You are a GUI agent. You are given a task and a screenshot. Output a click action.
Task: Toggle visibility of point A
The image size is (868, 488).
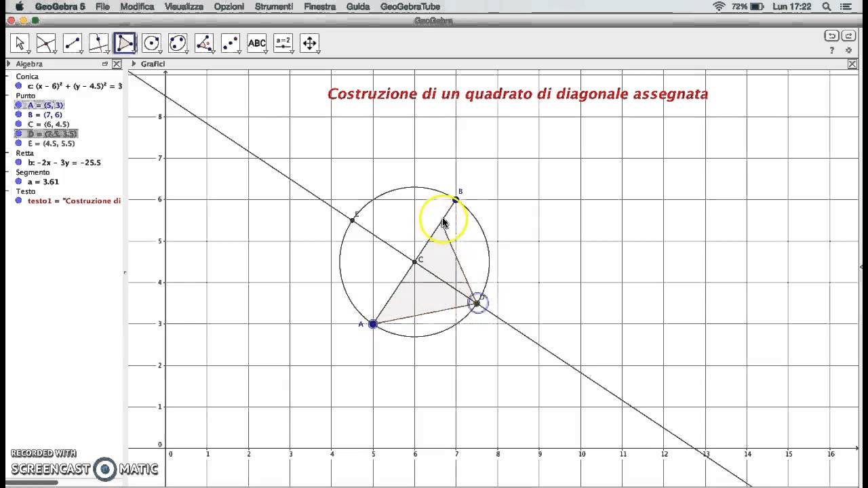click(x=19, y=105)
